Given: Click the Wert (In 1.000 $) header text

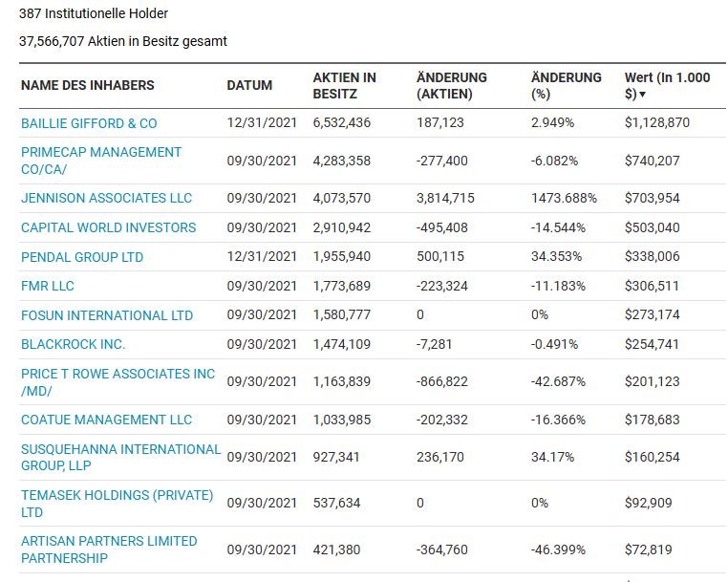Looking at the screenshot, I should [x=667, y=78].
